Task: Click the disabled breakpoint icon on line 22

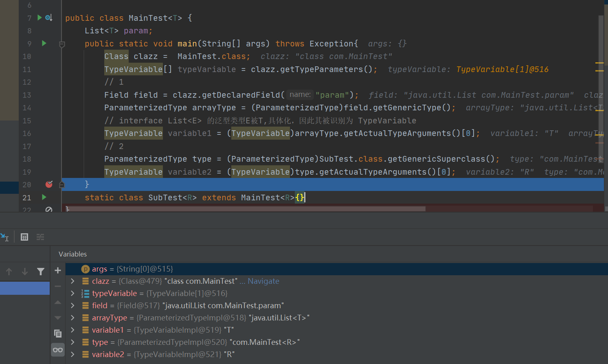Action: tap(49, 210)
